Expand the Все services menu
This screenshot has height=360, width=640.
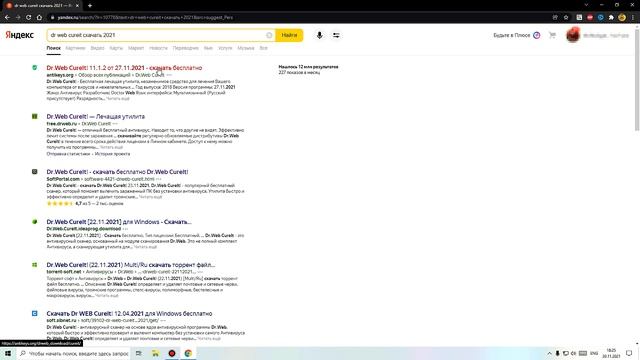tap(263, 48)
